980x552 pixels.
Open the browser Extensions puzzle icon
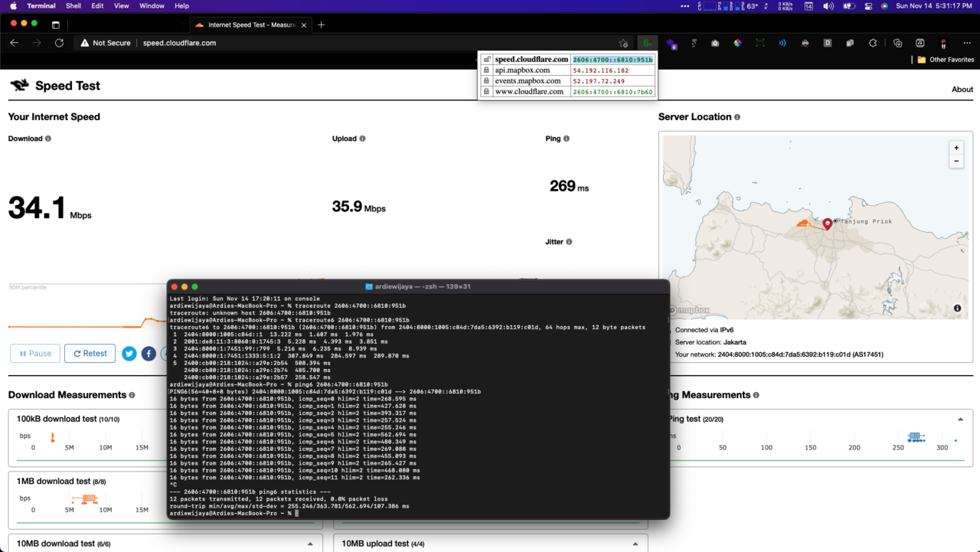[x=874, y=43]
